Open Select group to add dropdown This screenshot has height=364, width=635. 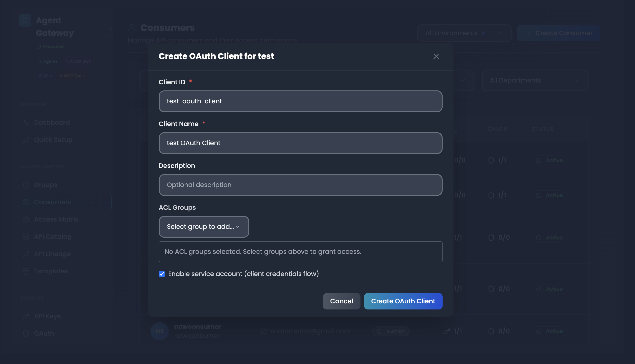click(x=204, y=227)
